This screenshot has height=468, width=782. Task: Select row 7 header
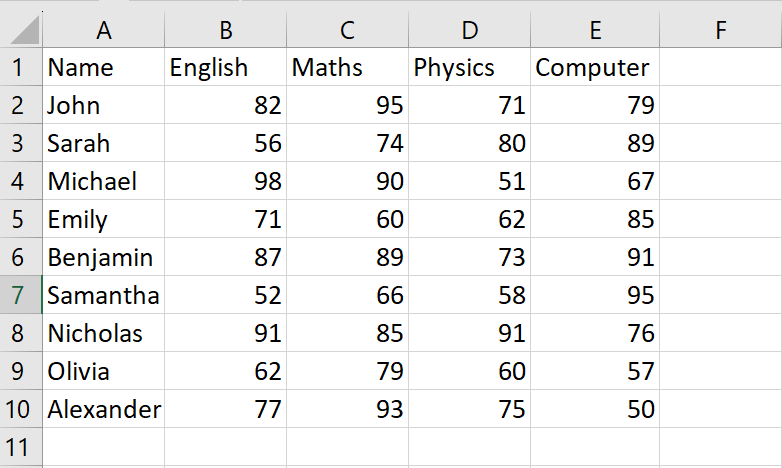tap(21, 295)
